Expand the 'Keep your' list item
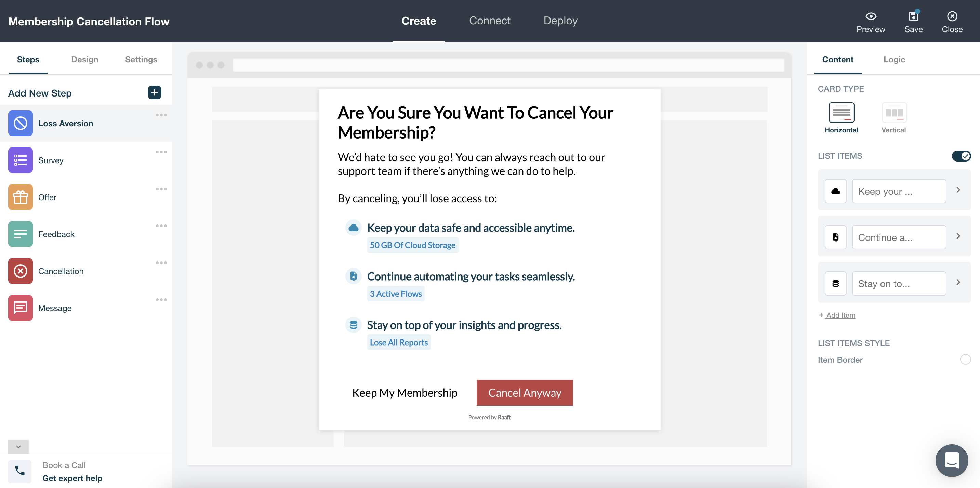 (x=958, y=190)
